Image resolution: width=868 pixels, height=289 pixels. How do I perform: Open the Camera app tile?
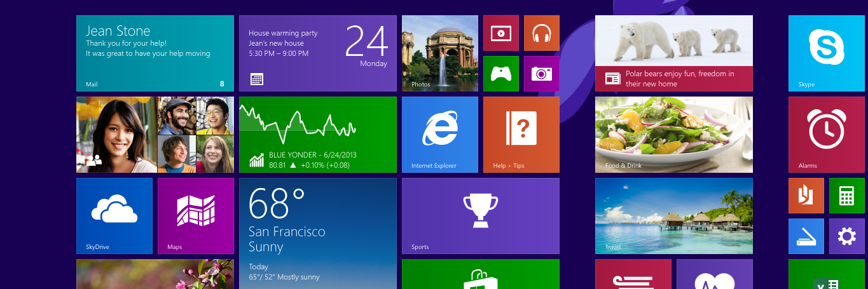tap(542, 74)
